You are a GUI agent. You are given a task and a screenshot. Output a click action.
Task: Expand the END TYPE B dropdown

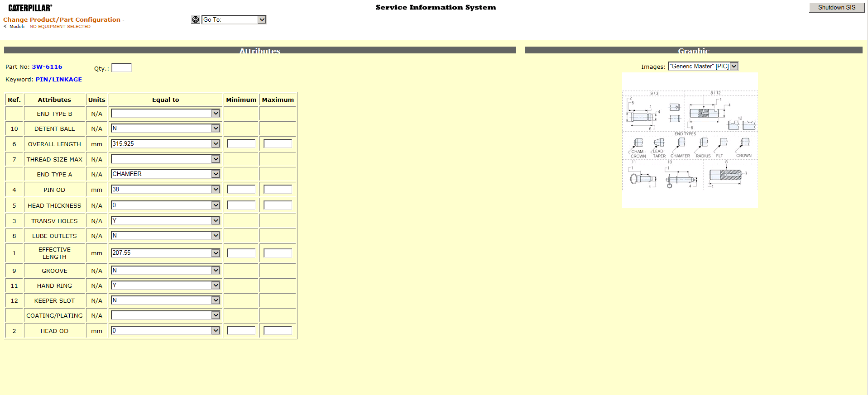pos(166,113)
